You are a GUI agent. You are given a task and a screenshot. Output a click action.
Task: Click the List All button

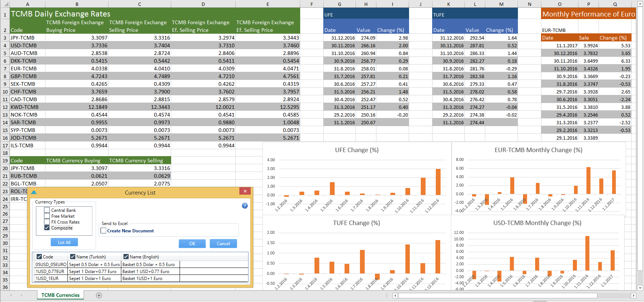click(64, 242)
